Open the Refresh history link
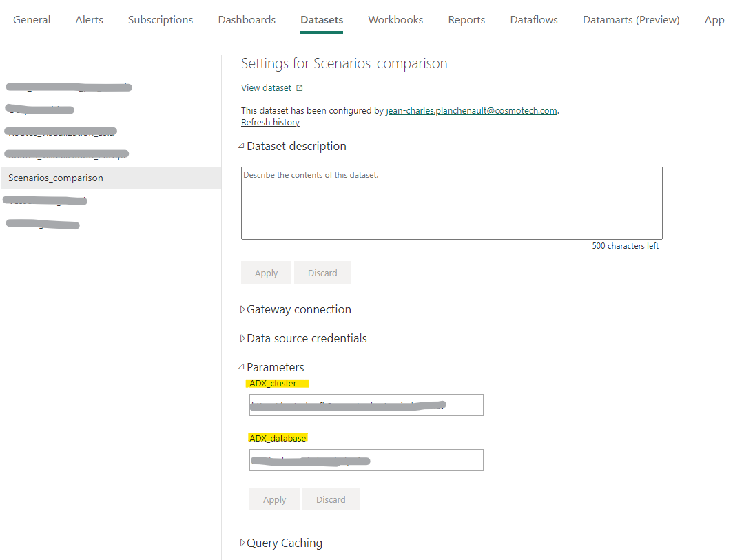The height and width of the screenshot is (560, 733). click(x=269, y=122)
